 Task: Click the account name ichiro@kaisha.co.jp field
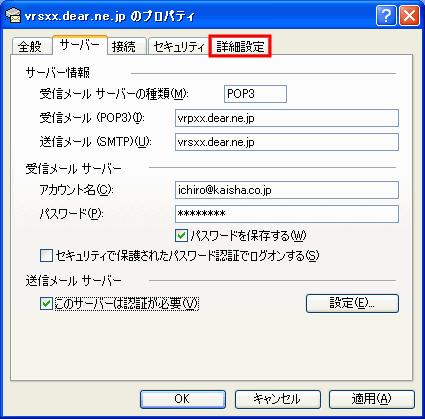pos(287,190)
